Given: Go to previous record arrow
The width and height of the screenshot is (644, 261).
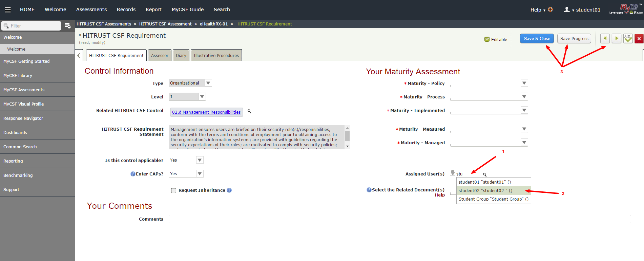Looking at the screenshot, I should 605,38.
